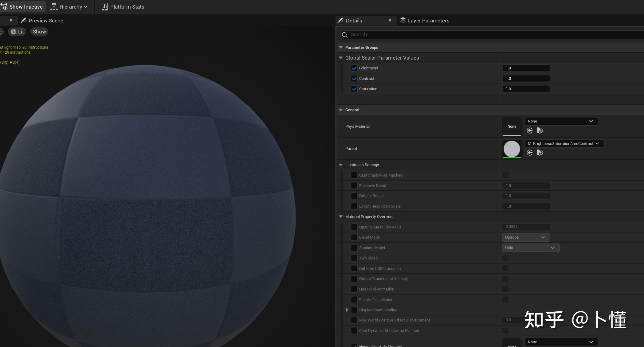Click the Lit viewport button

click(17, 31)
